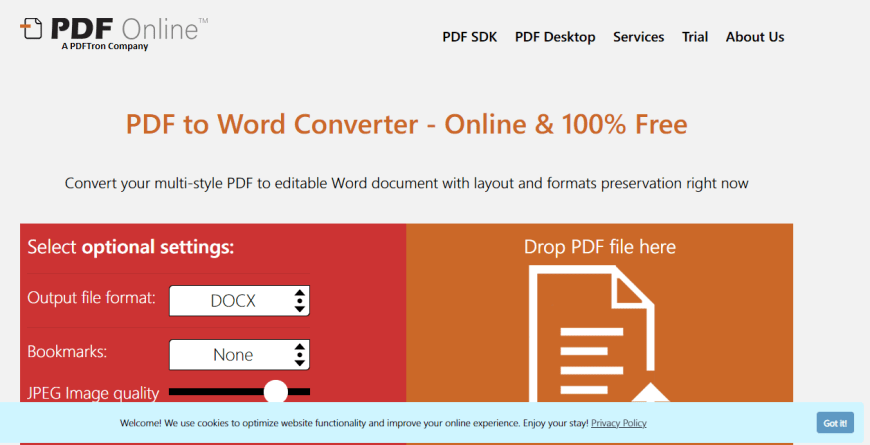Image resolution: width=870 pixels, height=445 pixels.
Task: Click the PDF to Word Converter heading
Action: tap(406, 124)
